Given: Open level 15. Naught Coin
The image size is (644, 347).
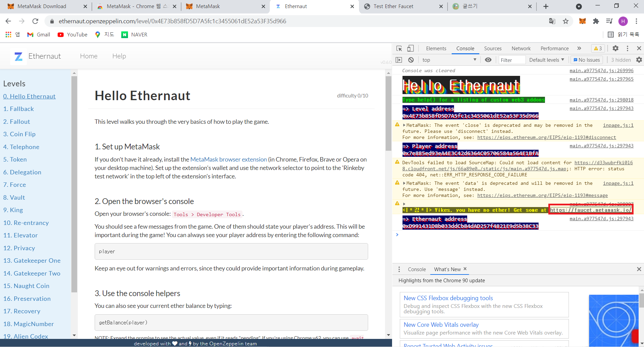Looking at the screenshot, I should pos(26,286).
